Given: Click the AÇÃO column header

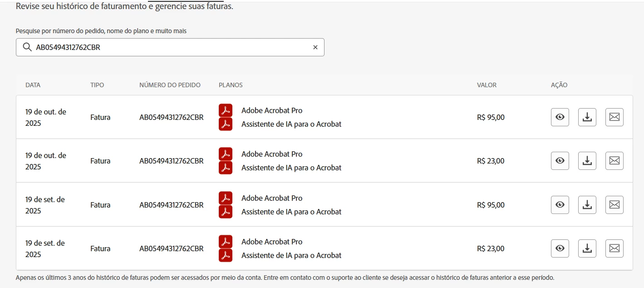Looking at the screenshot, I should (x=559, y=85).
